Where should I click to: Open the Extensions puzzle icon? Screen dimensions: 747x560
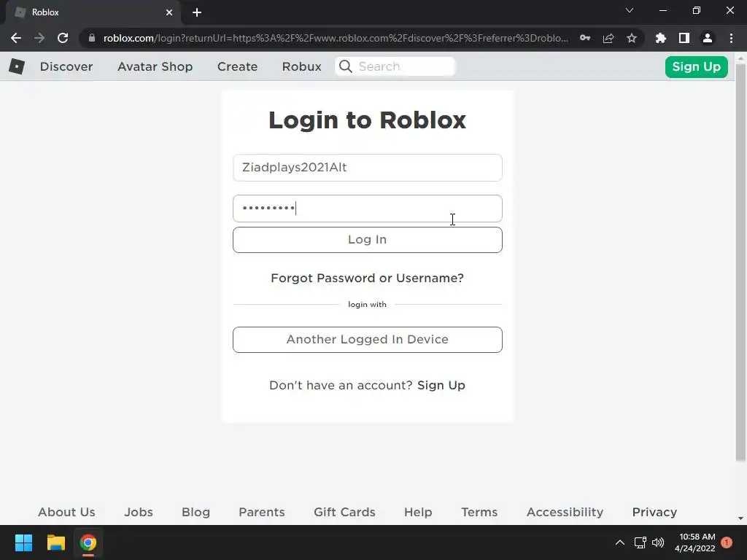coord(661,38)
